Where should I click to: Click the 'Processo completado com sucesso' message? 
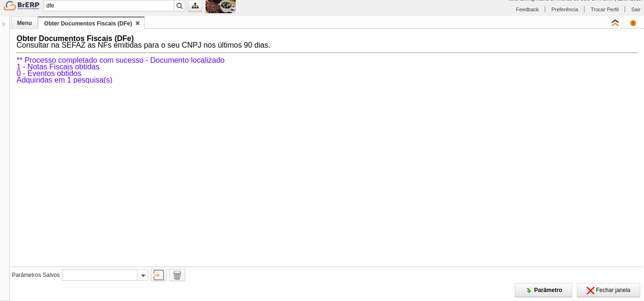(x=120, y=60)
